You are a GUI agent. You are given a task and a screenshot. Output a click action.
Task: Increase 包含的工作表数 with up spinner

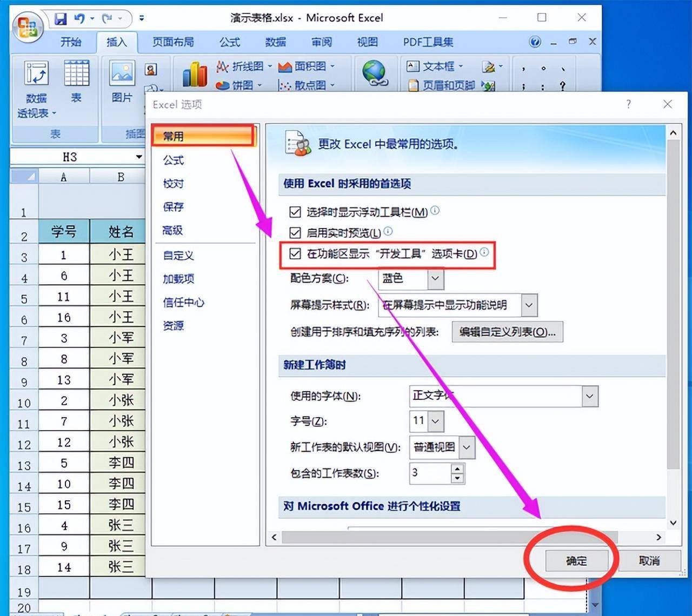pyautogui.click(x=457, y=468)
